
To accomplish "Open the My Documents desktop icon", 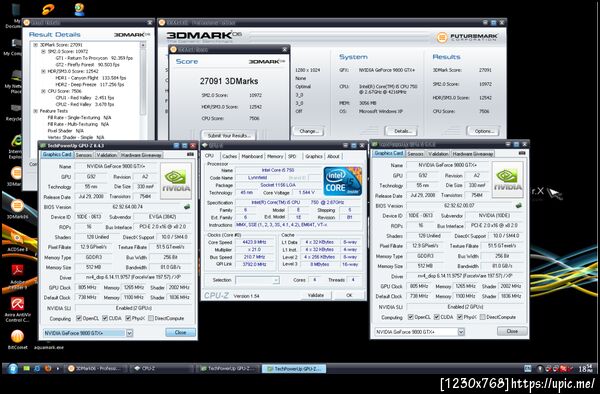I will pyautogui.click(x=15, y=15).
